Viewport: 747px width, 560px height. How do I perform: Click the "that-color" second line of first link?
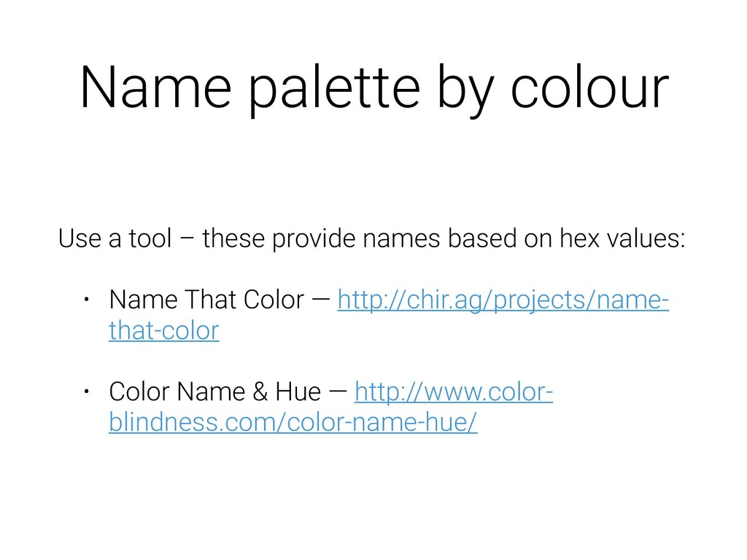pyautogui.click(x=163, y=332)
